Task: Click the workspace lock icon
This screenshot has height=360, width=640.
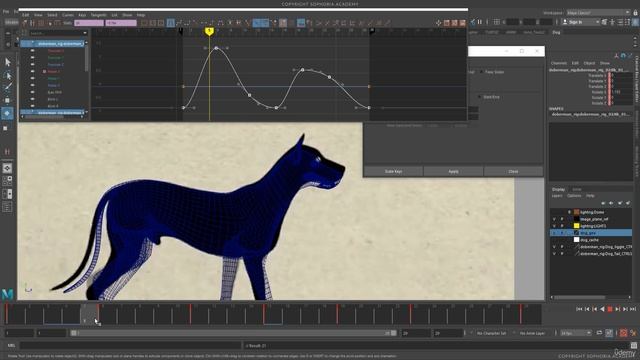Action: [x=635, y=13]
